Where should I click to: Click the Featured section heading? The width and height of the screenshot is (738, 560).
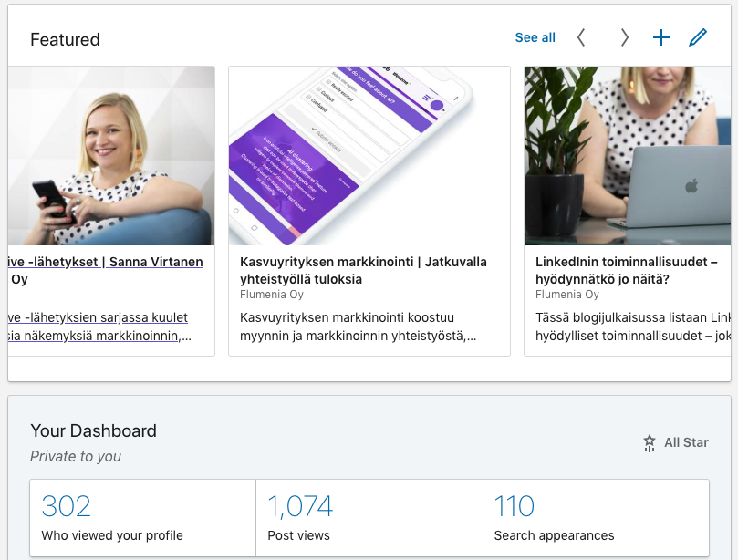[x=65, y=39]
